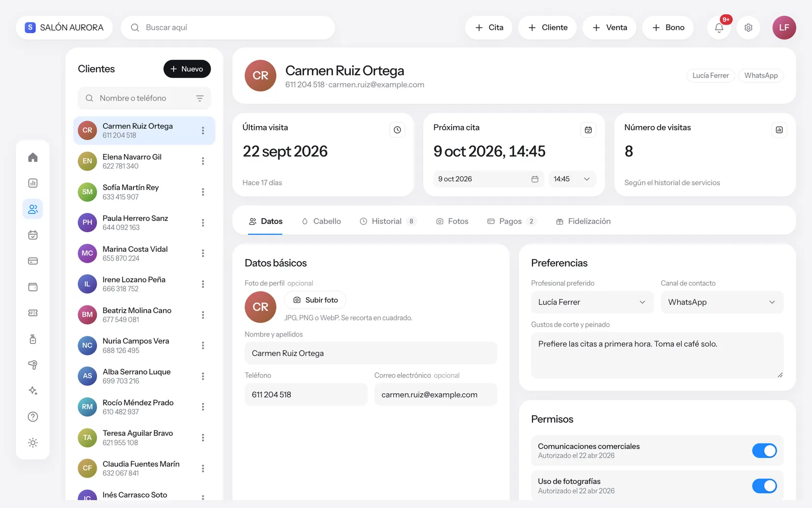Click the help question mark sidebar icon
This screenshot has height=508, width=812.
[32, 417]
